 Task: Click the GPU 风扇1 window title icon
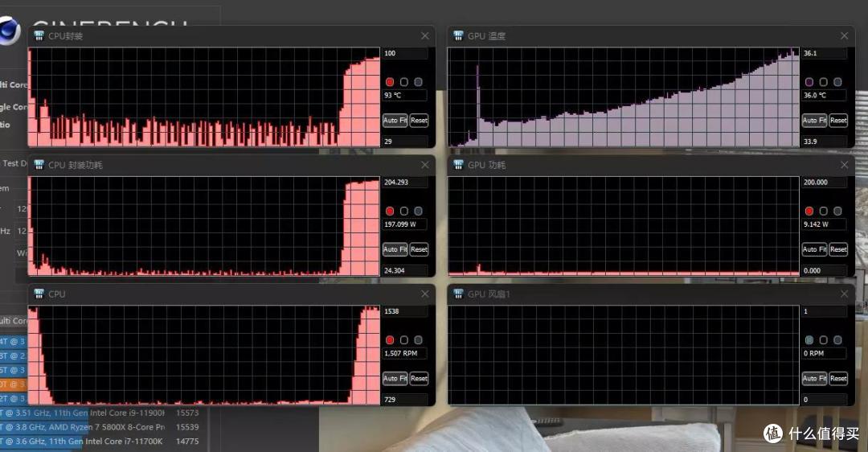click(x=458, y=294)
